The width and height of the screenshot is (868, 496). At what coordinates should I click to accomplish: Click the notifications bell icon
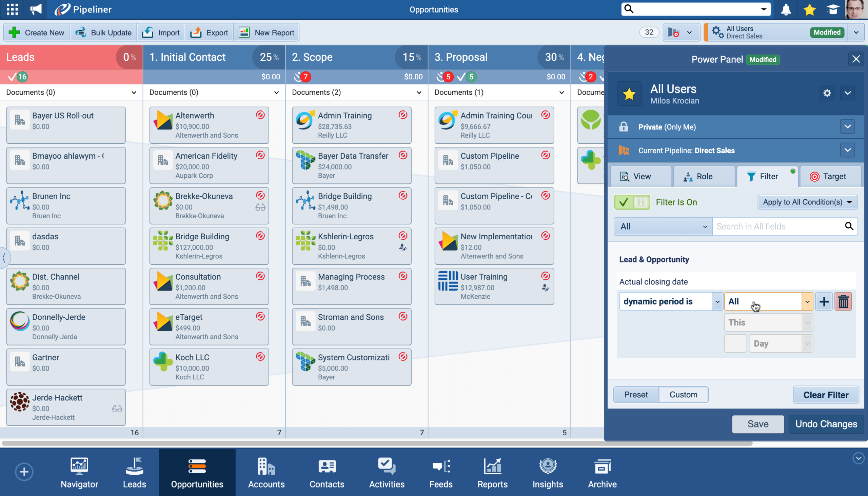[786, 9]
